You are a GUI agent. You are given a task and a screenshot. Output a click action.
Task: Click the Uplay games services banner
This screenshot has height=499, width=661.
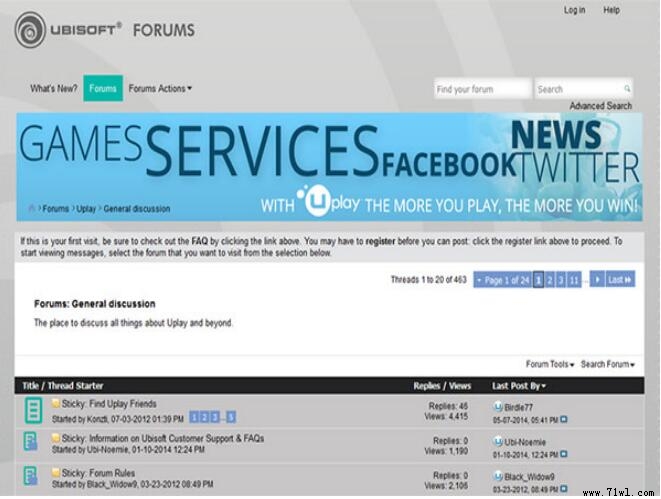click(x=329, y=166)
